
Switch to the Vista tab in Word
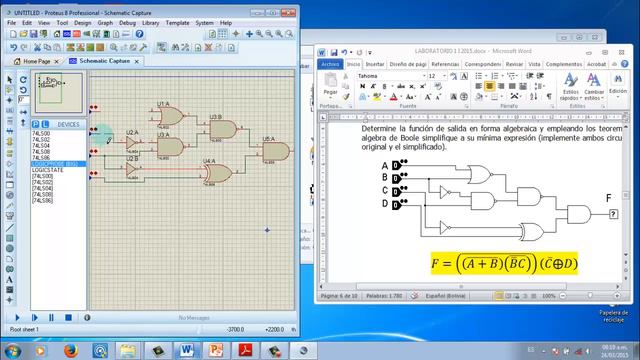point(534,64)
